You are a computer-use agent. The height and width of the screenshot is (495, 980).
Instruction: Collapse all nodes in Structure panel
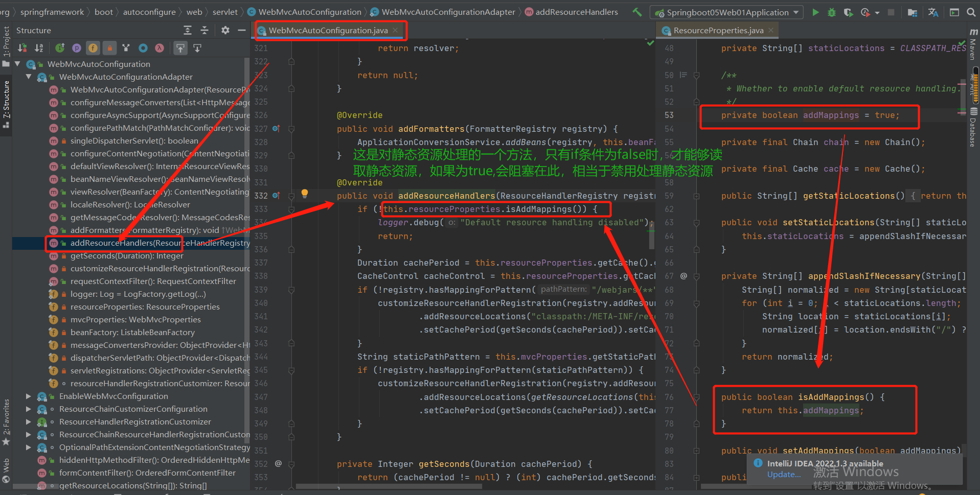204,30
